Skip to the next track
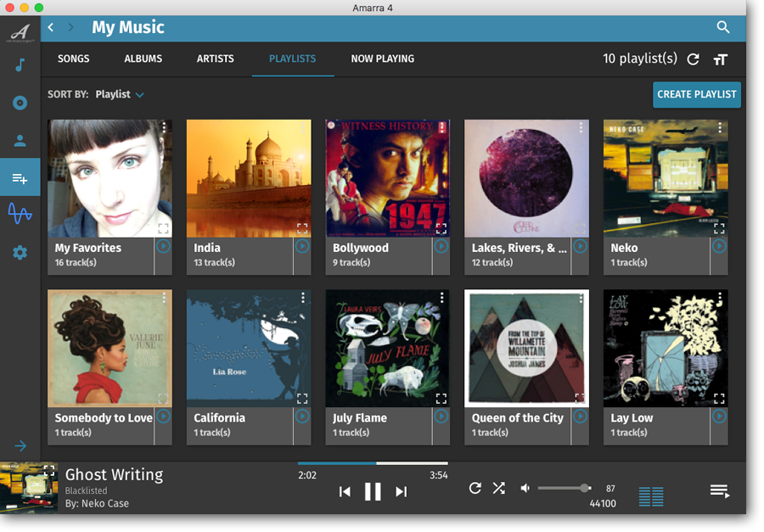The height and width of the screenshot is (532, 764). (401, 491)
